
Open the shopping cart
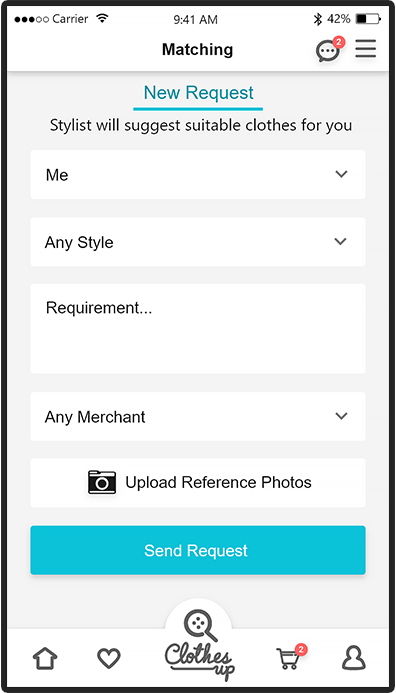point(289,659)
